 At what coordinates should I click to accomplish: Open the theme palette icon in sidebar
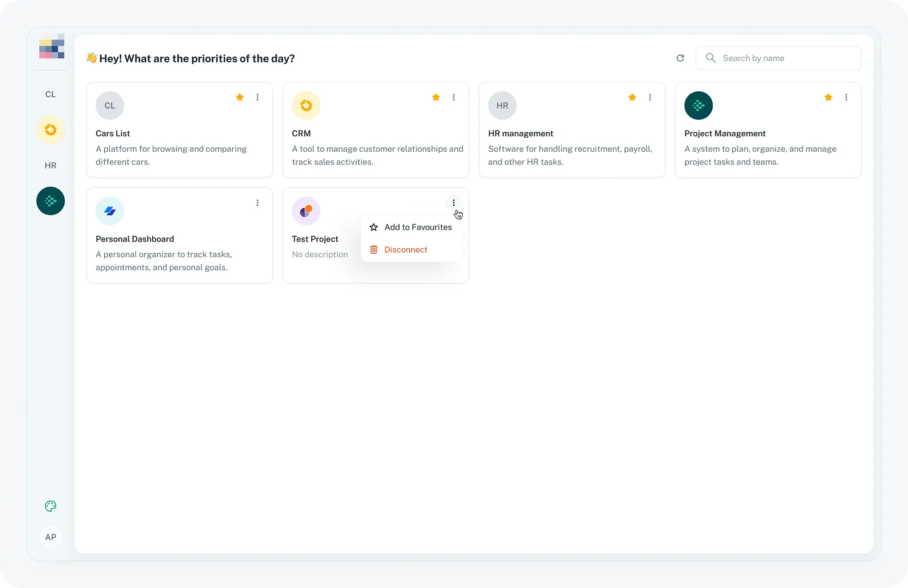click(x=50, y=506)
